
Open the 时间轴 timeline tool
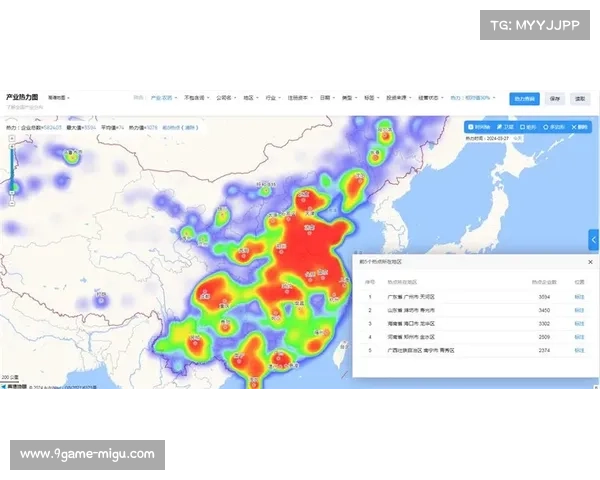pyautogui.click(x=479, y=127)
